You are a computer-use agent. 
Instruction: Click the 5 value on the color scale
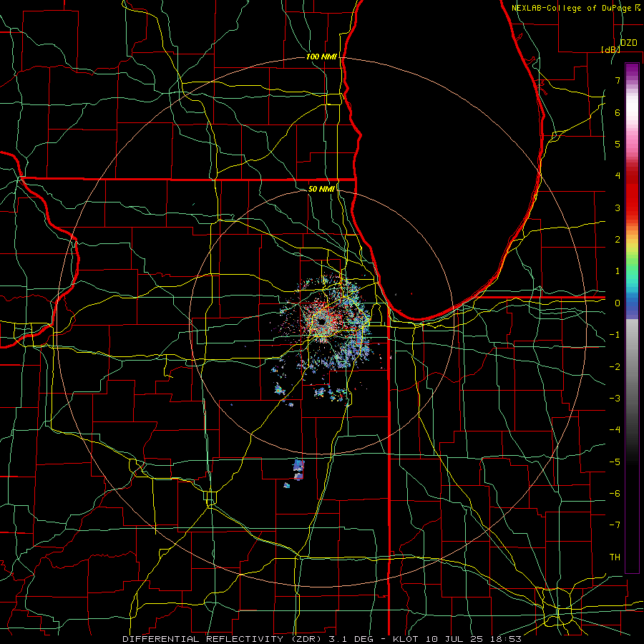[618, 144]
